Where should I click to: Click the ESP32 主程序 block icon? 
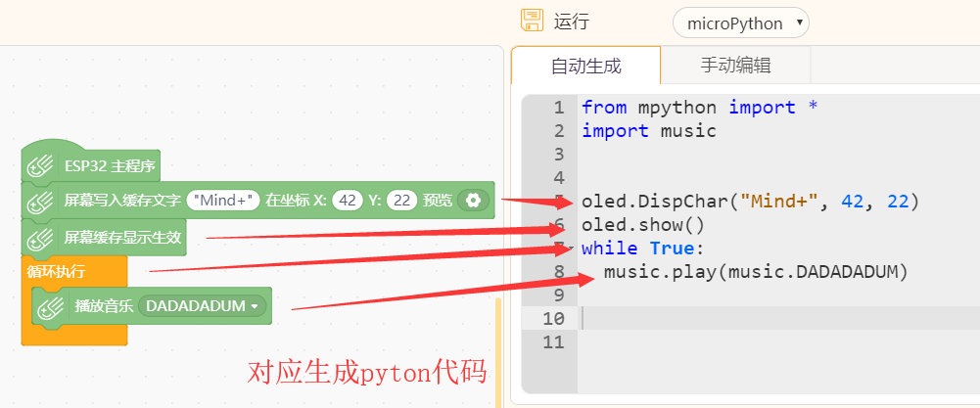point(41,166)
